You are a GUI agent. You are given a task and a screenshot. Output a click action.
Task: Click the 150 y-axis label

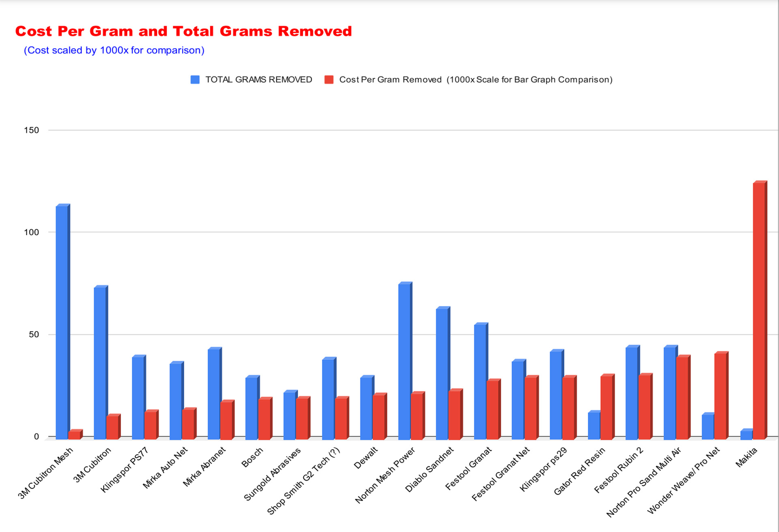pos(31,130)
